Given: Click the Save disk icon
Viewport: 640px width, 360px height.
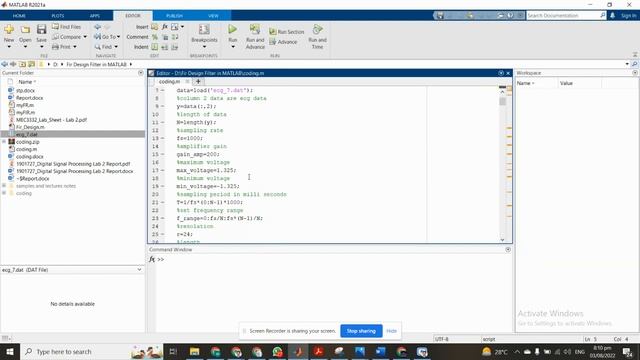Looking at the screenshot, I should coord(41,29).
